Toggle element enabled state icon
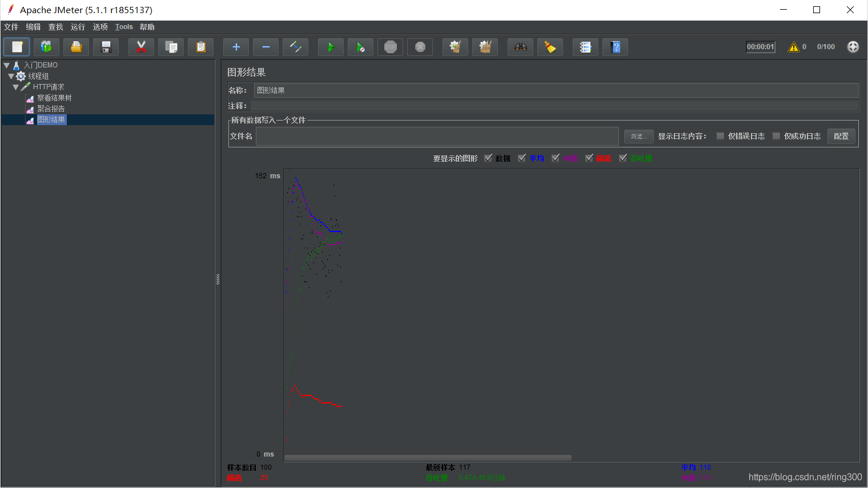 coord(295,47)
